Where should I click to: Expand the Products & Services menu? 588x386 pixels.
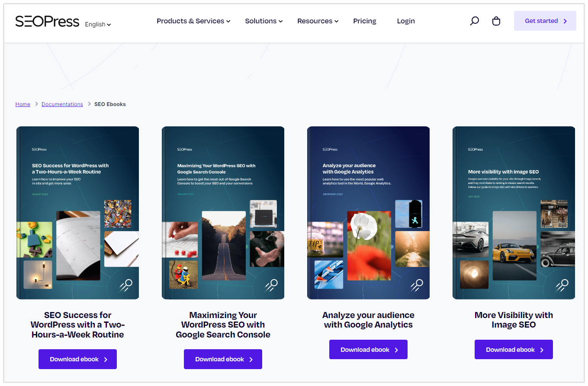pyautogui.click(x=193, y=21)
